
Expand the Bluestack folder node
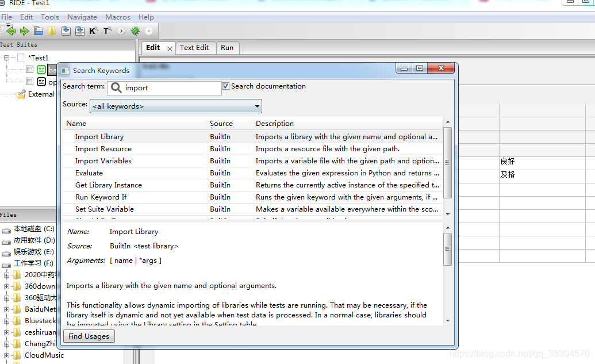[6, 321]
